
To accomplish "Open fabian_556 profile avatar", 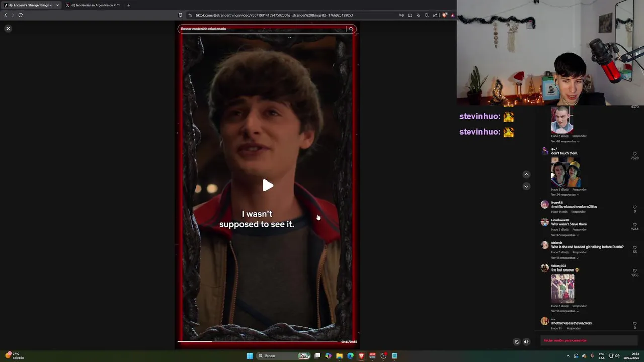I will [544, 268].
